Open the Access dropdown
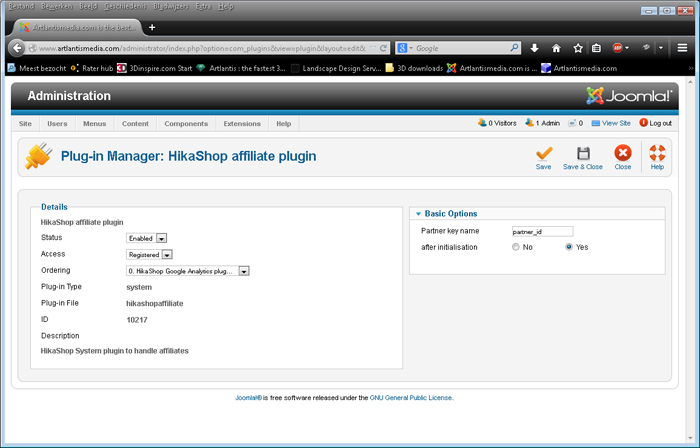The width and height of the screenshot is (700, 448). click(149, 255)
